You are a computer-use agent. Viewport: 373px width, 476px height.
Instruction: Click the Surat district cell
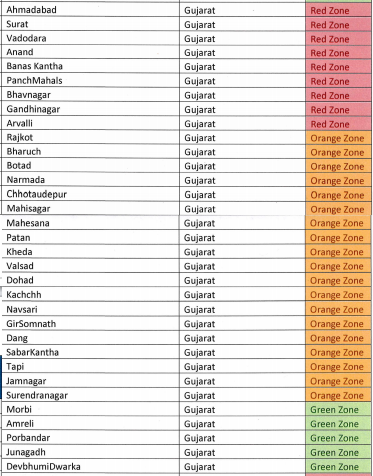(90, 24)
